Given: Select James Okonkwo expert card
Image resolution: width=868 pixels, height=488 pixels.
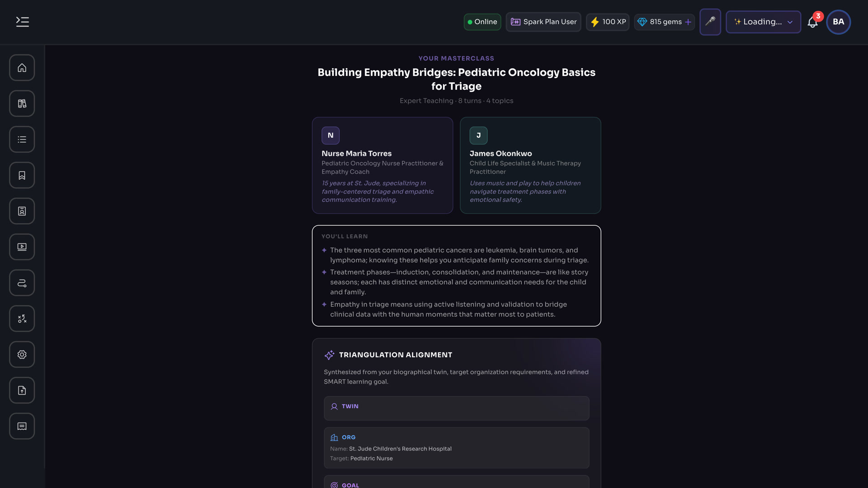Looking at the screenshot, I should (530, 165).
